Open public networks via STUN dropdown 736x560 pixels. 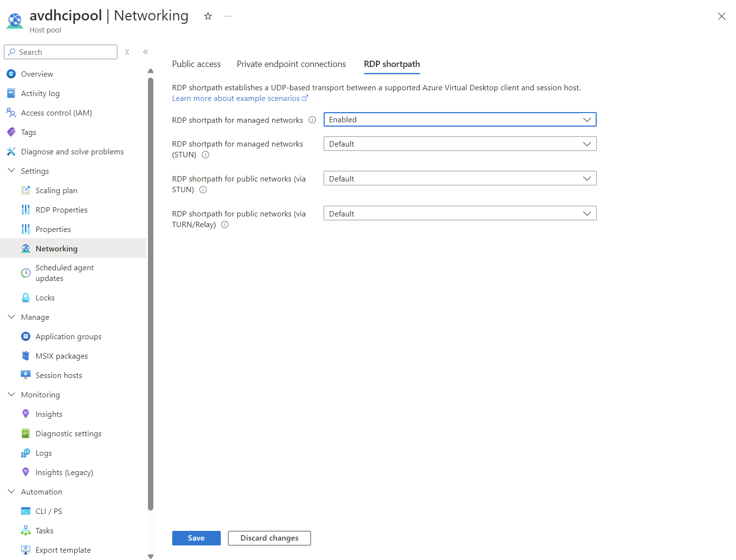pyautogui.click(x=460, y=179)
